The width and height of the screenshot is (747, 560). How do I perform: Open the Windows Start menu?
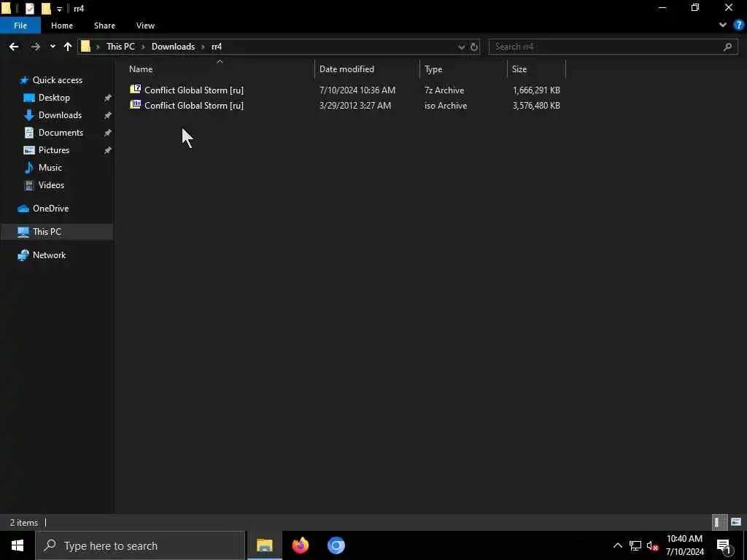(18, 545)
